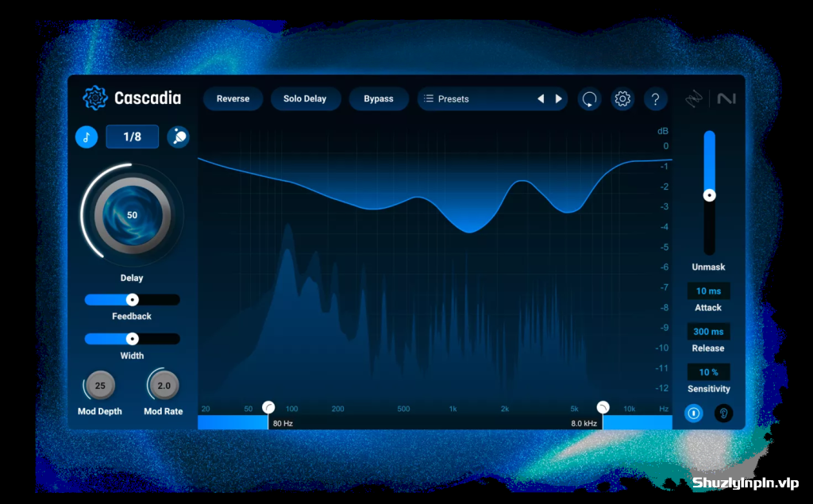Viewport: 813px width, 504px height.
Task: Click the Delay mix knob showing 50
Action: tap(133, 214)
